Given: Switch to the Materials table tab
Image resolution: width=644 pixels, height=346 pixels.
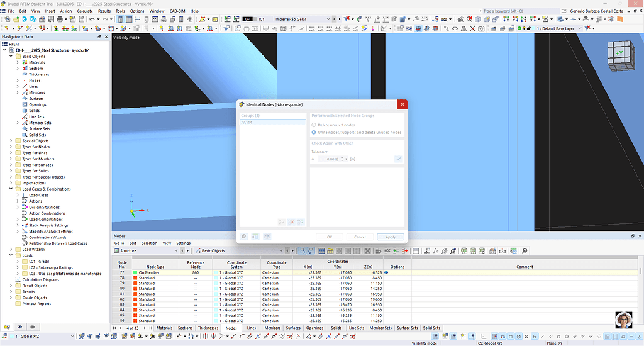Looking at the screenshot, I should pos(164,328).
